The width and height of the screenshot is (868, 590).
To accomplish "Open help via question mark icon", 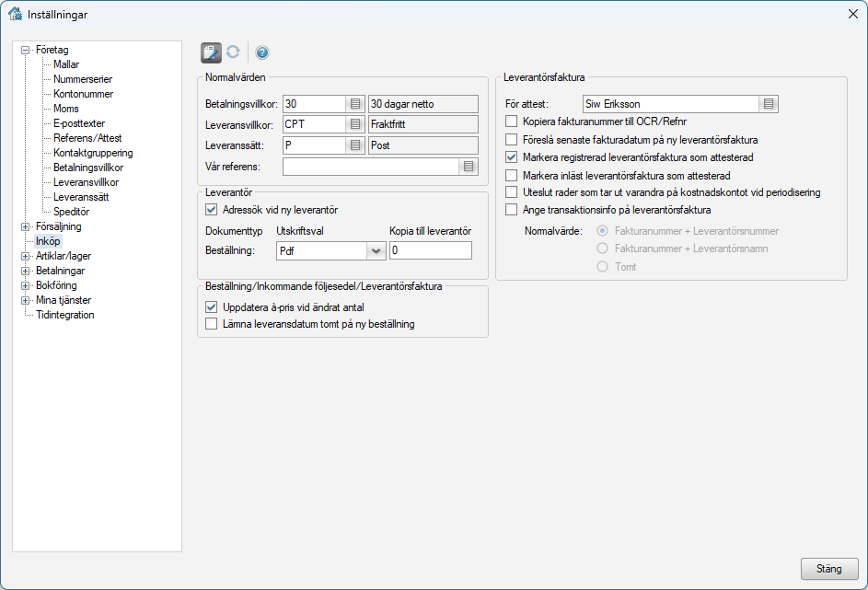I will tap(262, 52).
